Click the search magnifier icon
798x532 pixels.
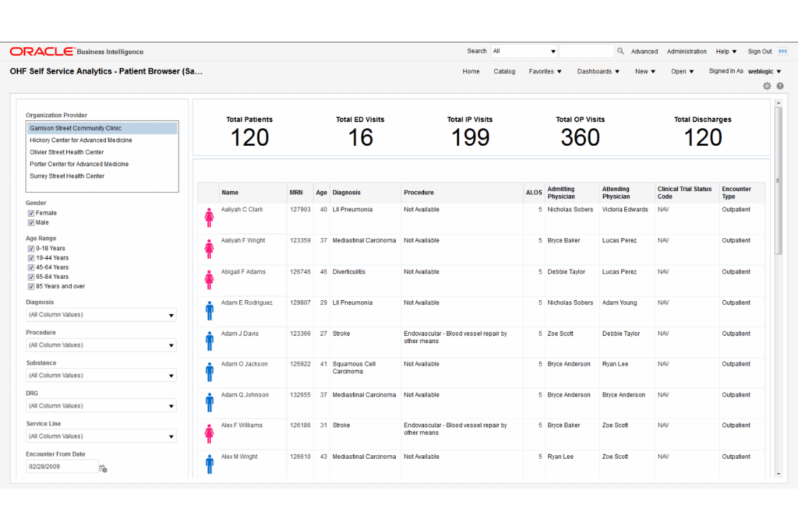coord(621,51)
